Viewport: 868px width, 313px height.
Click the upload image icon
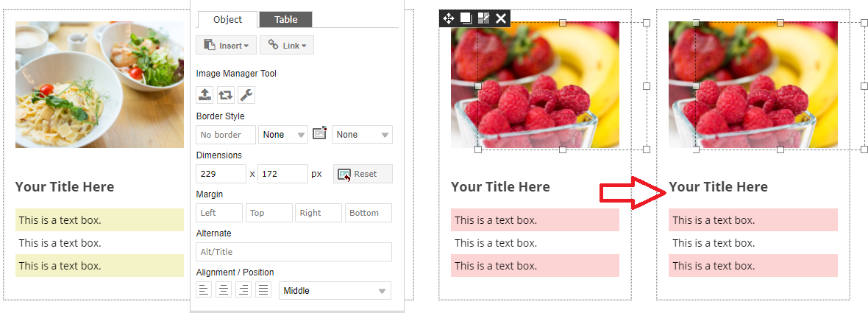pyautogui.click(x=204, y=95)
